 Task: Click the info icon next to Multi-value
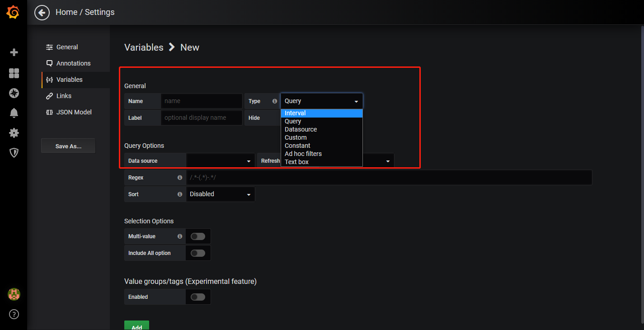tap(180, 236)
